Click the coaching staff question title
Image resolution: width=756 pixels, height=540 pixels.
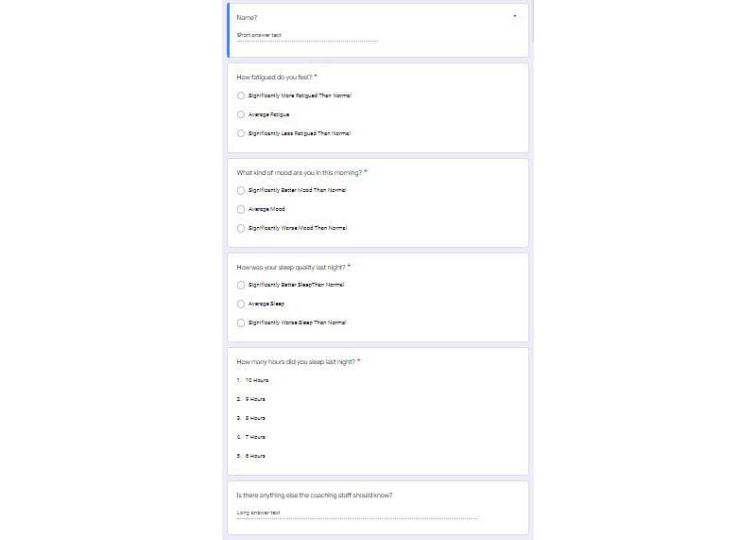(315, 496)
